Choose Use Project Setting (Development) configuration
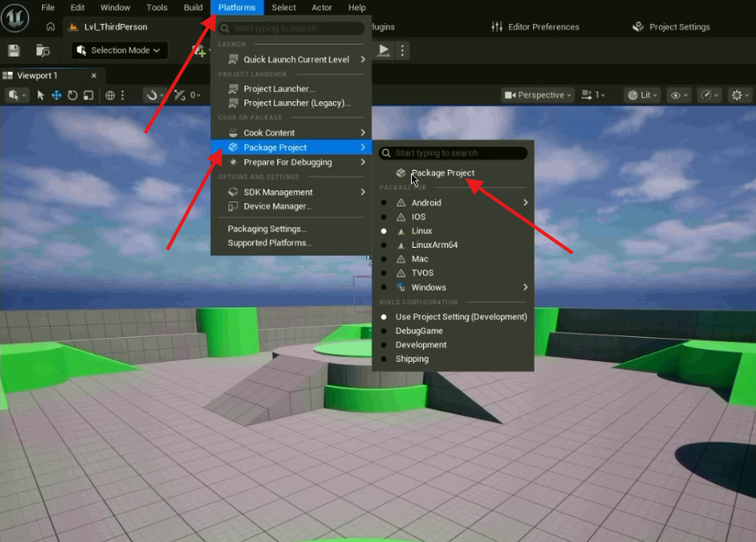756x542 pixels. click(453, 317)
